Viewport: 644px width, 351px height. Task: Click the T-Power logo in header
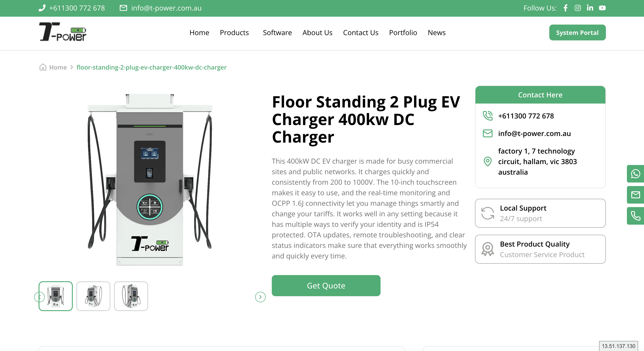pos(62,32)
